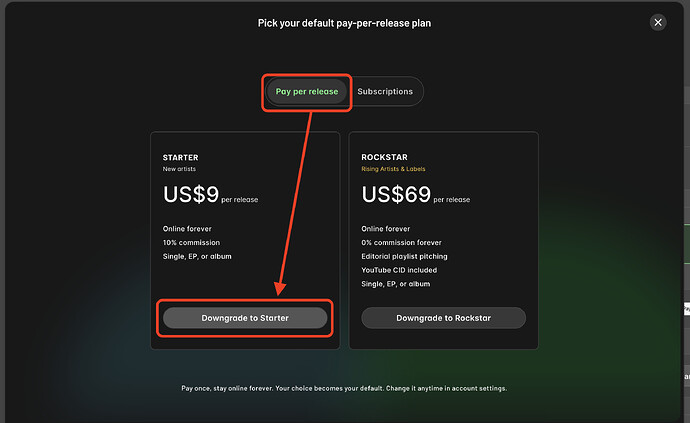Click the US$9 per release price
This screenshot has height=423, width=690.
pyautogui.click(x=210, y=194)
